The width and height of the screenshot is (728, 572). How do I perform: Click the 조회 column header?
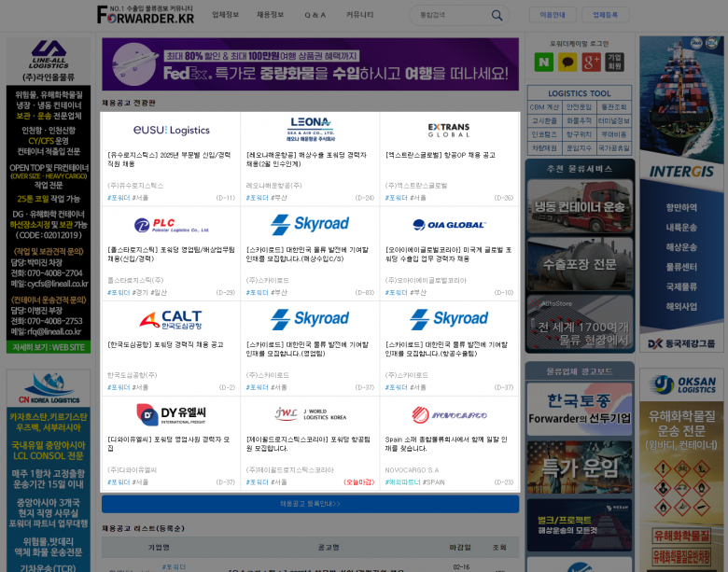pyautogui.click(x=499, y=548)
